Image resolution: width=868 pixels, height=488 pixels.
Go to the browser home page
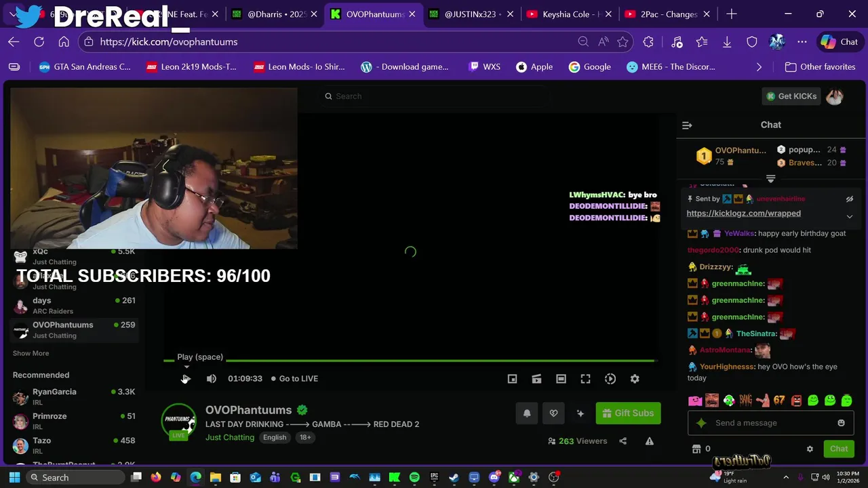click(x=64, y=42)
